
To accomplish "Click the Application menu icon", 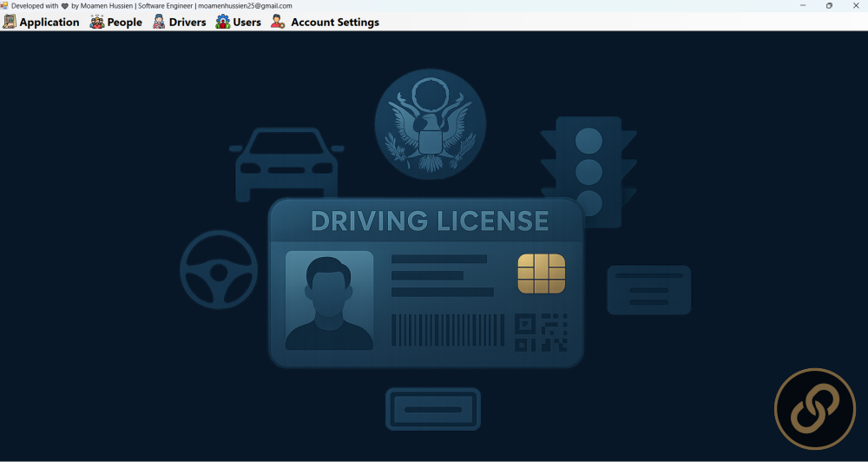I will coord(10,23).
